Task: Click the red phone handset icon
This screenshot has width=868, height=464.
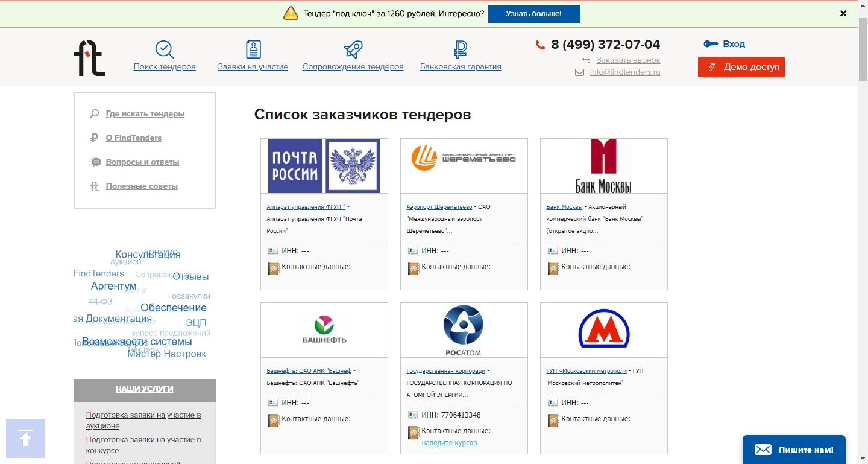Action: 540,45
